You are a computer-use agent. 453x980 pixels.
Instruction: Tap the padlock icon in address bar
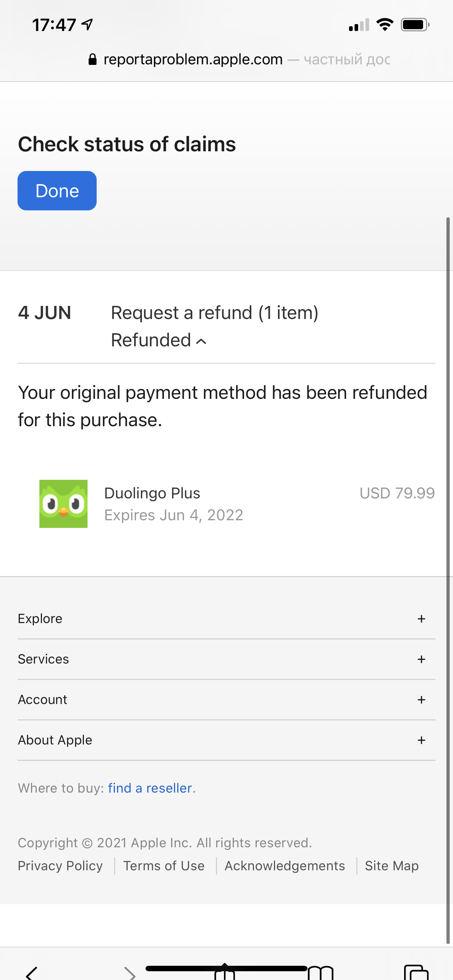pyautogui.click(x=92, y=59)
